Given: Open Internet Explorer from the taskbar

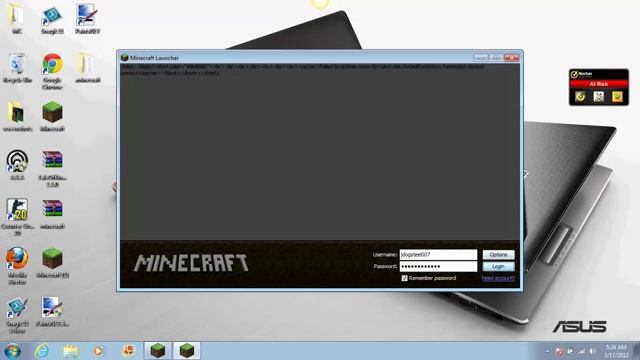Looking at the screenshot, I should (42, 351).
